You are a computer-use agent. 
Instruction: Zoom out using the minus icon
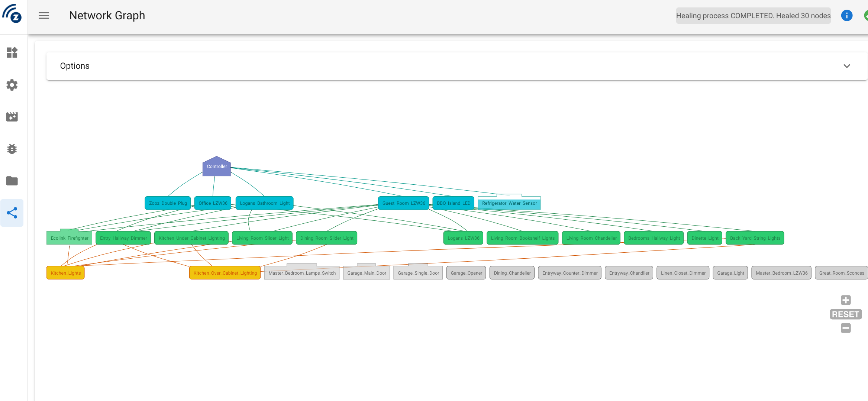(846, 328)
